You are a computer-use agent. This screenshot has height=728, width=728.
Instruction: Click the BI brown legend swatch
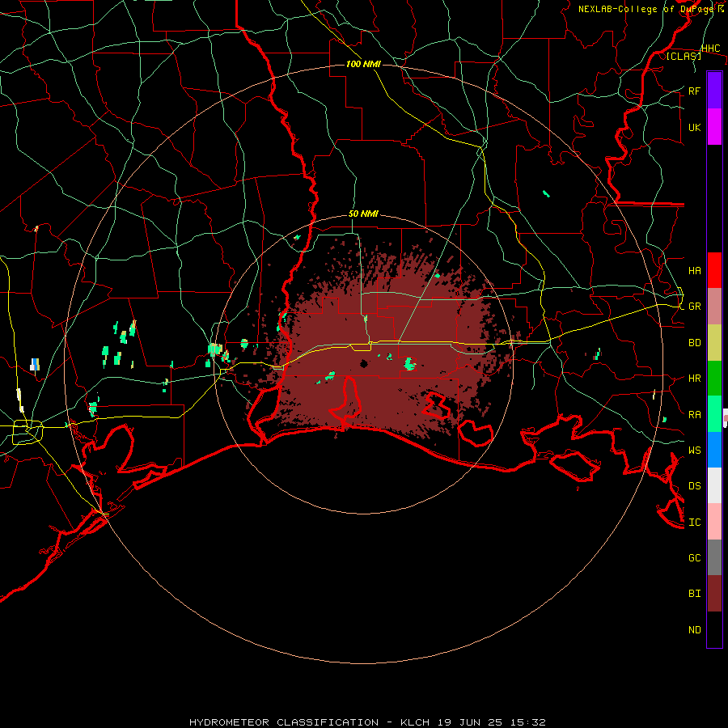[714, 594]
